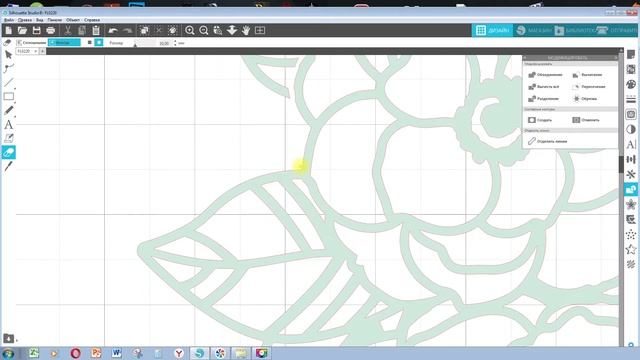Select the Line drawing tool
The width and height of the screenshot is (640, 360).
(x=9, y=82)
